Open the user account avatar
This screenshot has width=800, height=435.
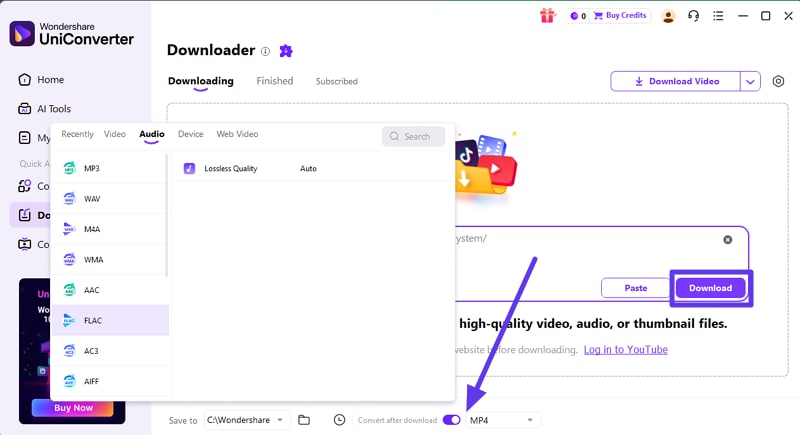[x=668, y=16]
